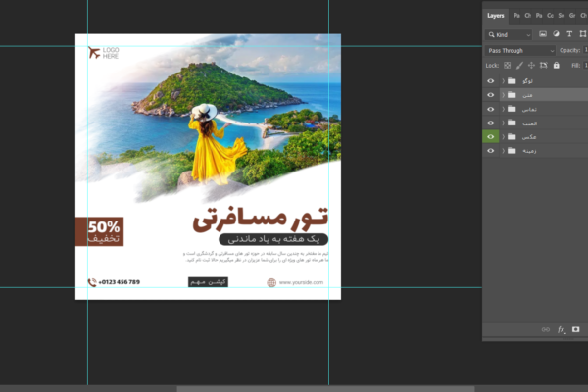Click folder icon of متن group
The height and width of the screenshot is (392, 588).
click(x=512, y=95)
